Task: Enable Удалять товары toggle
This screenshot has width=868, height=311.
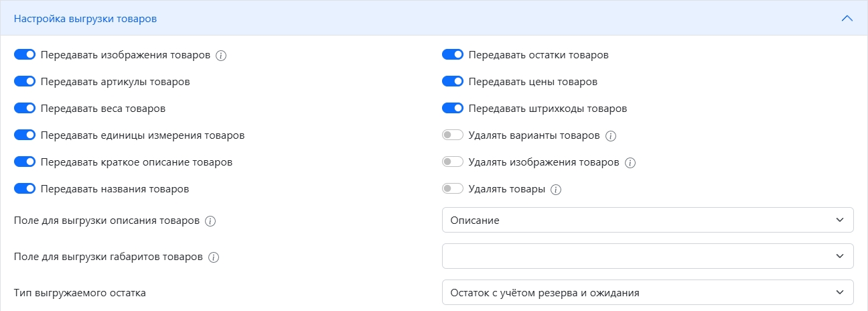Action: tap(453, 189)
